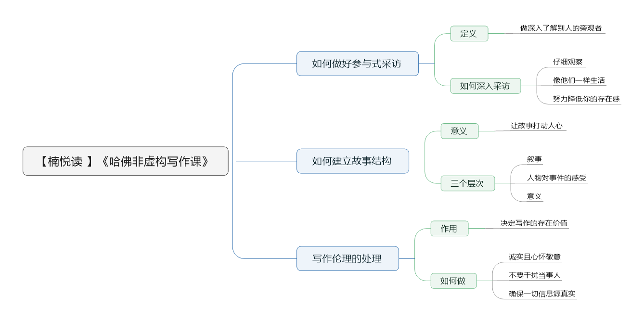Screen dimensions: 644x322
Task: Select the 如何做好参与式采访 topic node
Action: 358,64
